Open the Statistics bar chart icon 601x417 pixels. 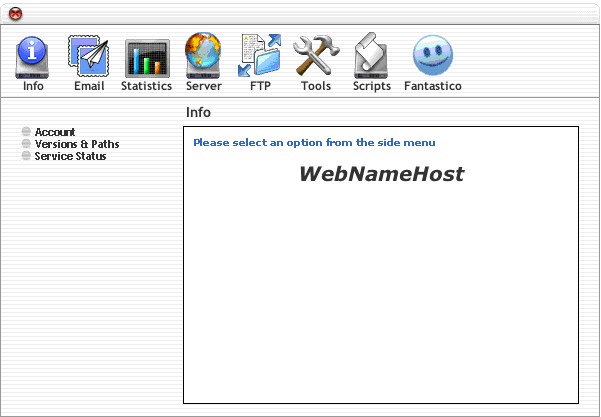(146, 58)
